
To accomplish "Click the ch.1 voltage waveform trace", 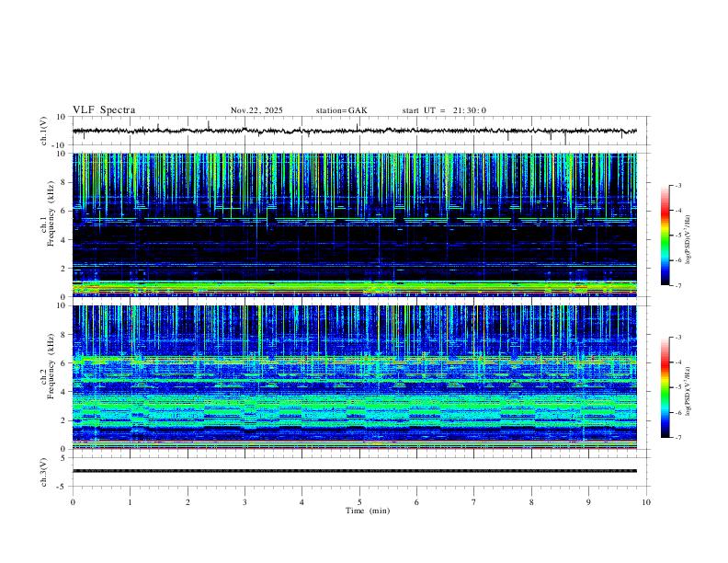I will point(355,131).
